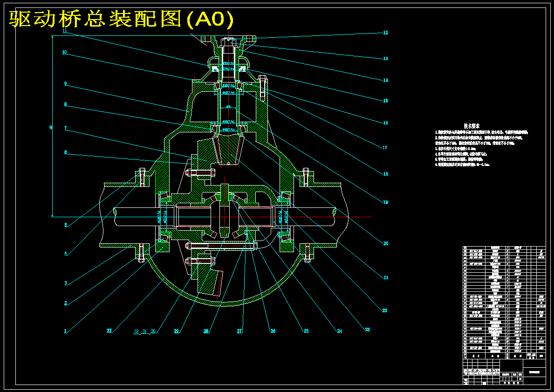Click callout number 11

[65, 30]
